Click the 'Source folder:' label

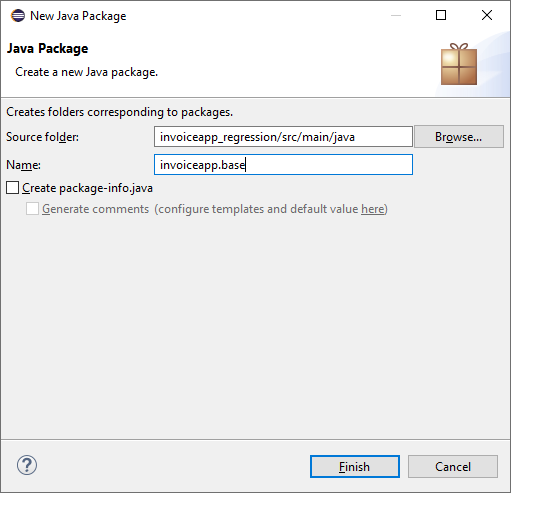click(x=42, y=137)
